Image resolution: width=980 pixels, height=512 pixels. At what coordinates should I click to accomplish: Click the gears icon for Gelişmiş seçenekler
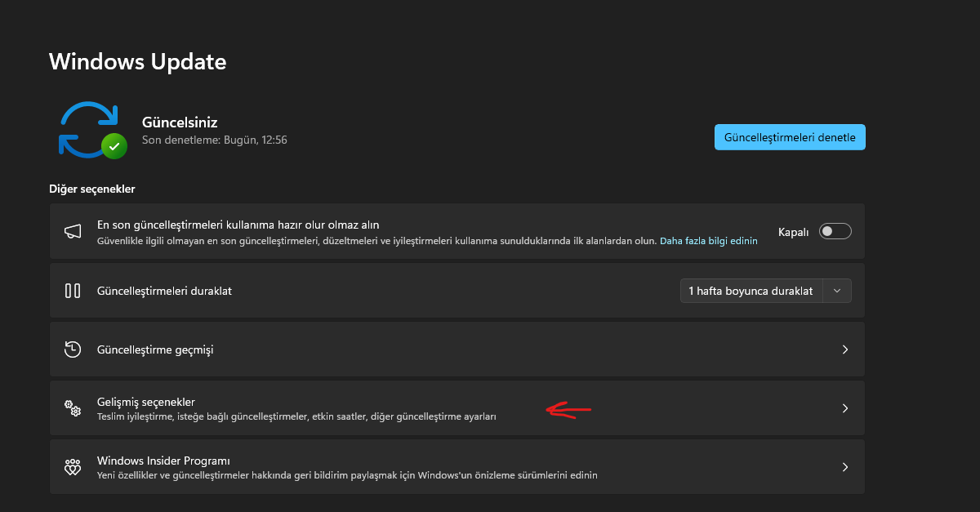tap(73, 408)
